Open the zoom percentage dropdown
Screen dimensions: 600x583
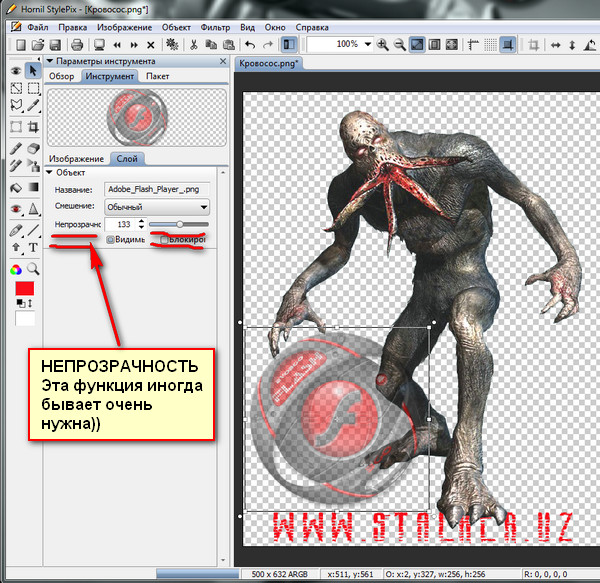point(368,45)
